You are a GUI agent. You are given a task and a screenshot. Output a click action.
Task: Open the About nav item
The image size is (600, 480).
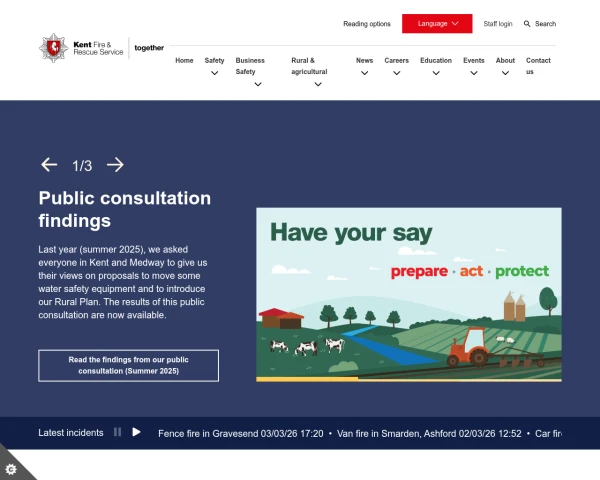(x=505, y=60)
